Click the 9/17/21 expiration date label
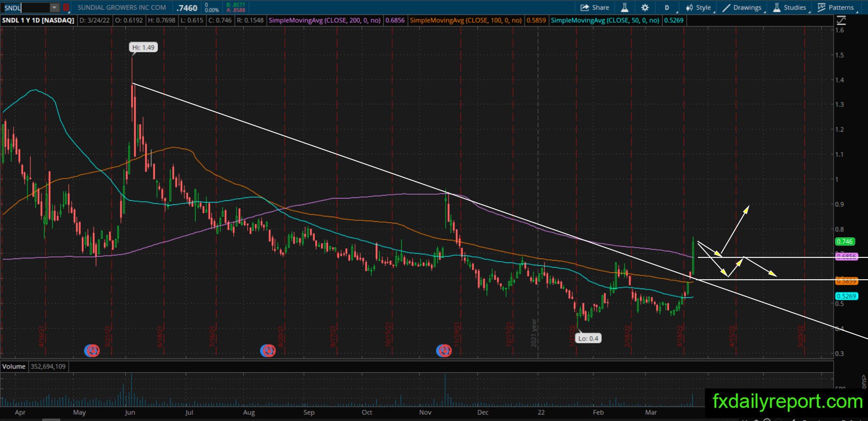This screenshot has width=868, height=421. (x=333, y=335)
